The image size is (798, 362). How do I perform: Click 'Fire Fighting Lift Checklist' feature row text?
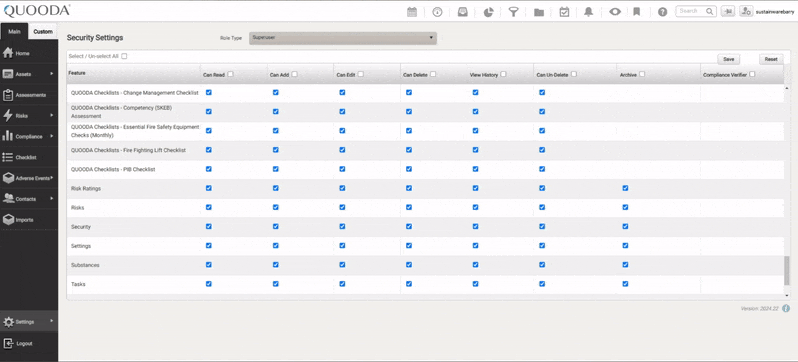128,150
